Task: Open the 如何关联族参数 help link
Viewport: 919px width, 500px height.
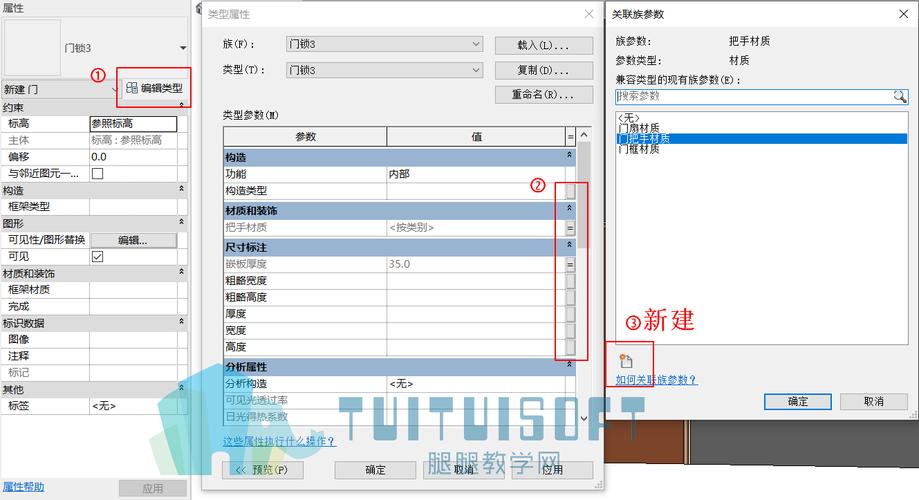Action: 656,380
